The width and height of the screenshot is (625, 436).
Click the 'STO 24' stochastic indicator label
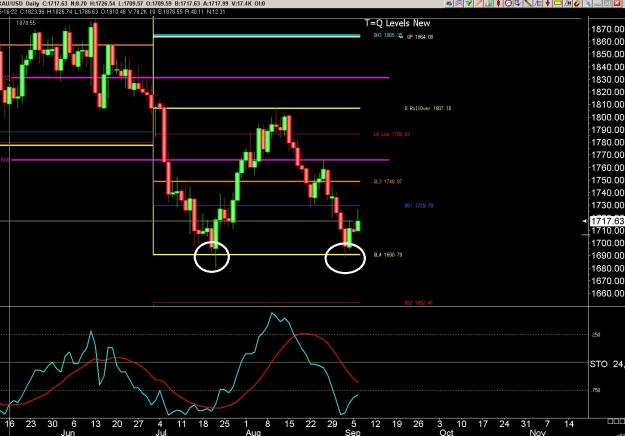[607, 364]
